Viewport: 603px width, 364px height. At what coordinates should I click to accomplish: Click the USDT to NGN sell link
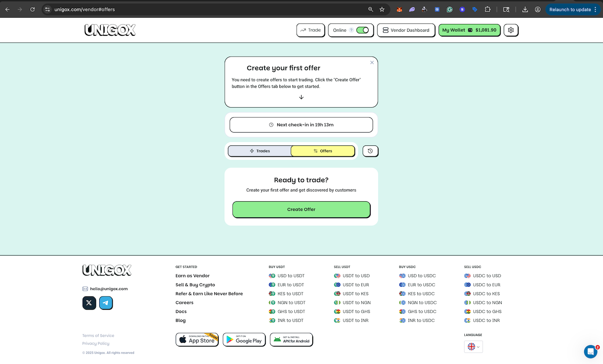[x=356, y=303]
